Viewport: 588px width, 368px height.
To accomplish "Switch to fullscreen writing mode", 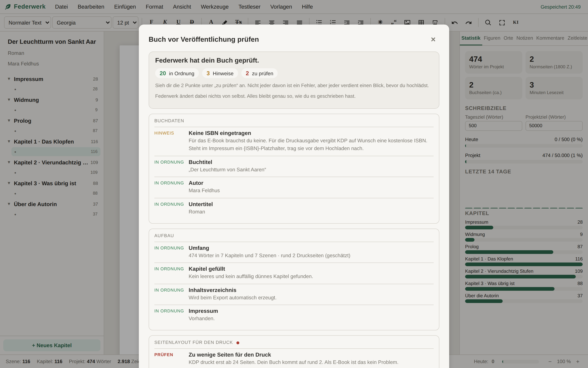I will pyautogui.click(x=502, y=23).
